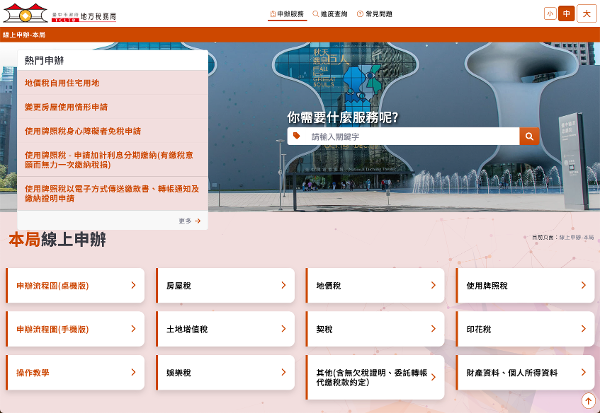This screenshot has height=413, width=600.
Task: Click the tag icon in search box
Action: [x=297, y=136]
